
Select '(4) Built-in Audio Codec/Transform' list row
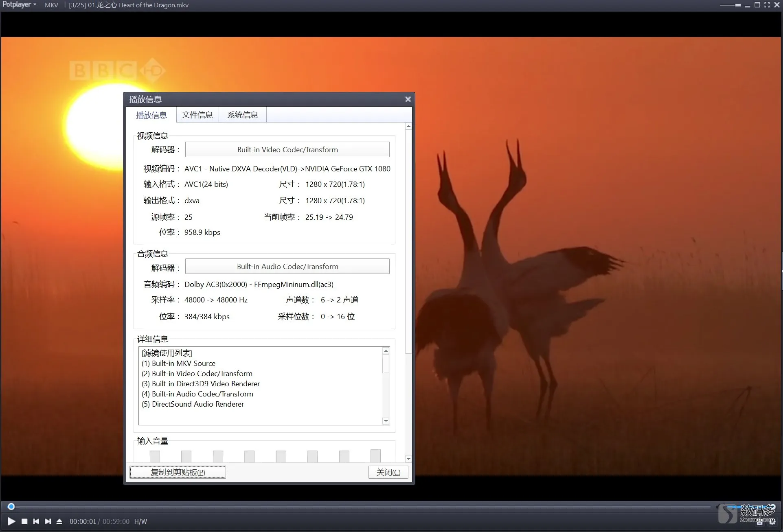click(x=197, y=394)
